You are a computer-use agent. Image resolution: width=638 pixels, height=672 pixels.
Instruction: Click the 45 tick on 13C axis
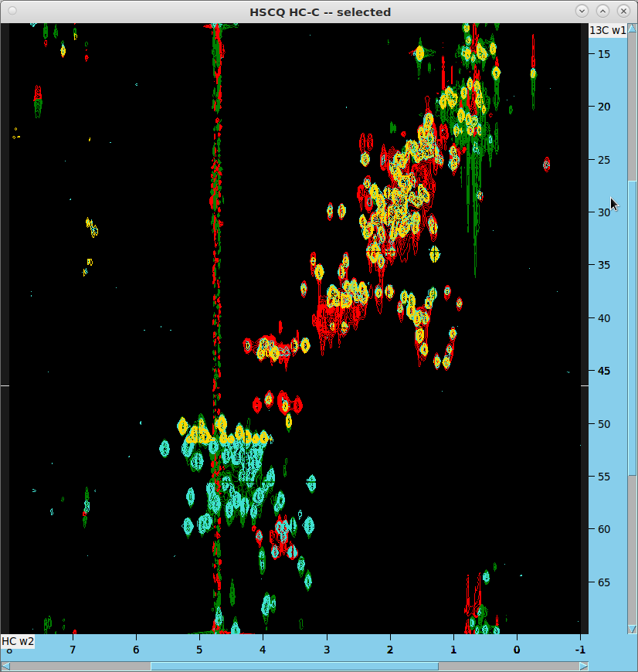pyautogui.click(x=603, y=371)
